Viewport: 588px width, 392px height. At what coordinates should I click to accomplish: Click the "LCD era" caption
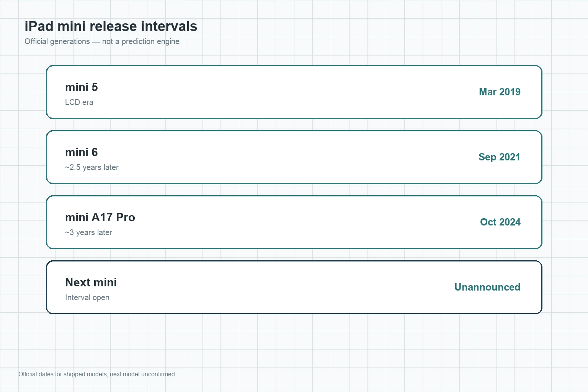(x=79, y=102)
